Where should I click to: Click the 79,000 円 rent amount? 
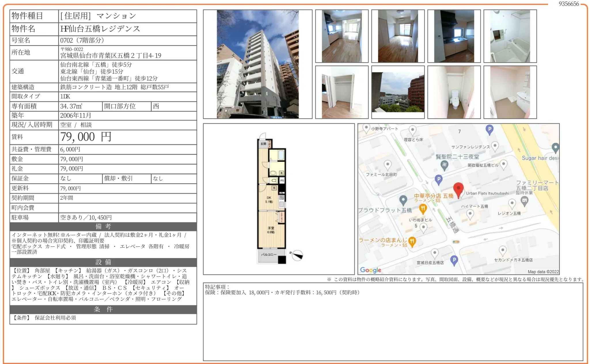(86, 137)
